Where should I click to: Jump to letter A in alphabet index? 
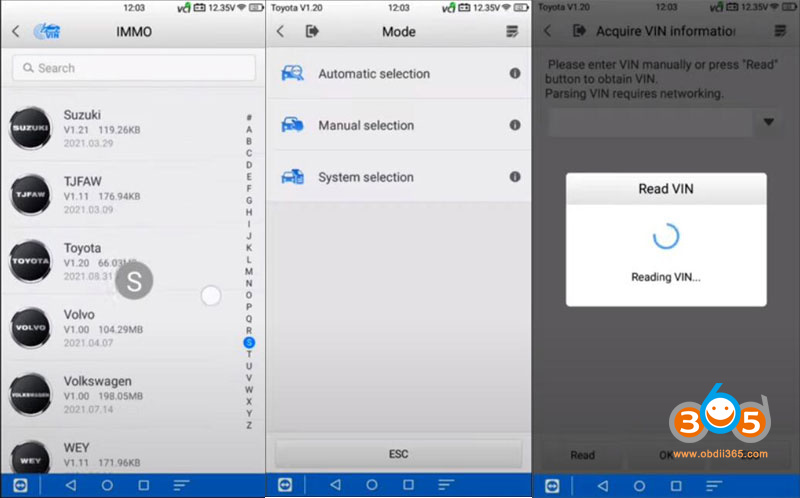pyautogui.click(x=249, y=129)
